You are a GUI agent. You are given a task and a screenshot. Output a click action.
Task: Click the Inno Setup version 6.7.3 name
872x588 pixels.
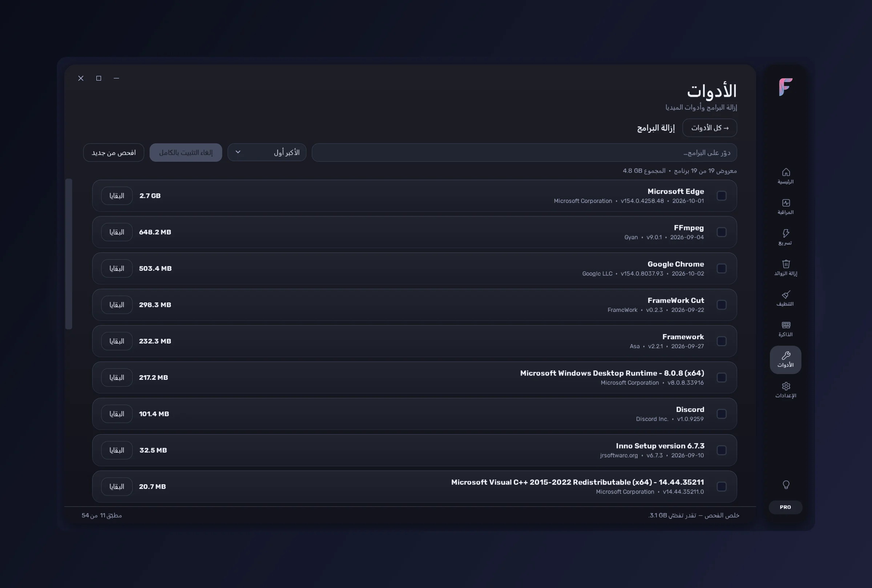(660, 446)
